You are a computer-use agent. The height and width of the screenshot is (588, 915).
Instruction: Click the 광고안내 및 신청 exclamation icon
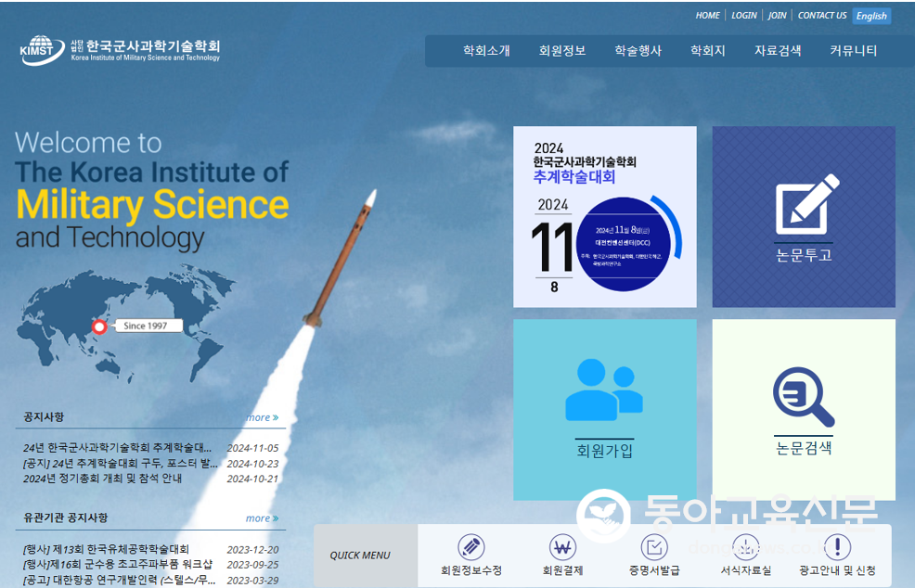click(837, 547)
